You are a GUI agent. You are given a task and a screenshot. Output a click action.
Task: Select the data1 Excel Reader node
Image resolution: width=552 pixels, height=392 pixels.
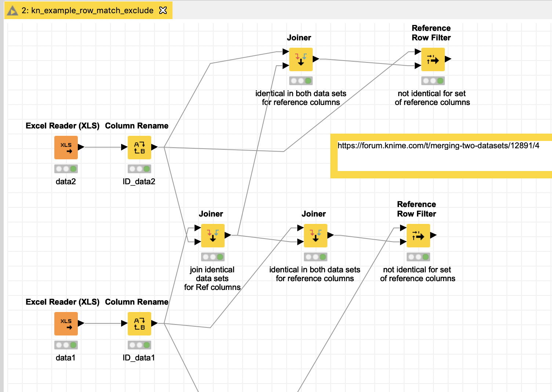click(x=66, y=324)
